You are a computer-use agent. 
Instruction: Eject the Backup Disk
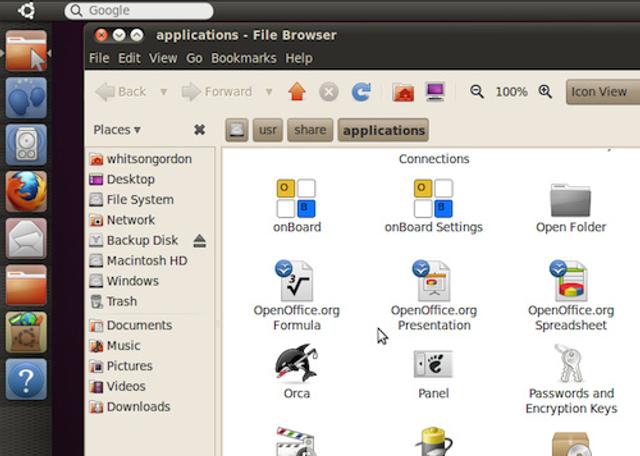199,240
